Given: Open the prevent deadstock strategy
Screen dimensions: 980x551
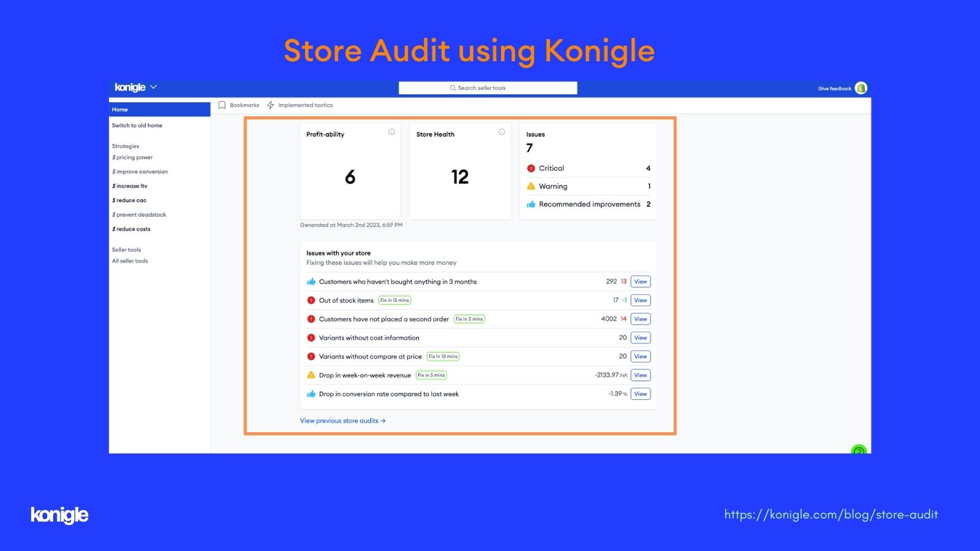Looking at the screenshot, I should pos(139,215).
